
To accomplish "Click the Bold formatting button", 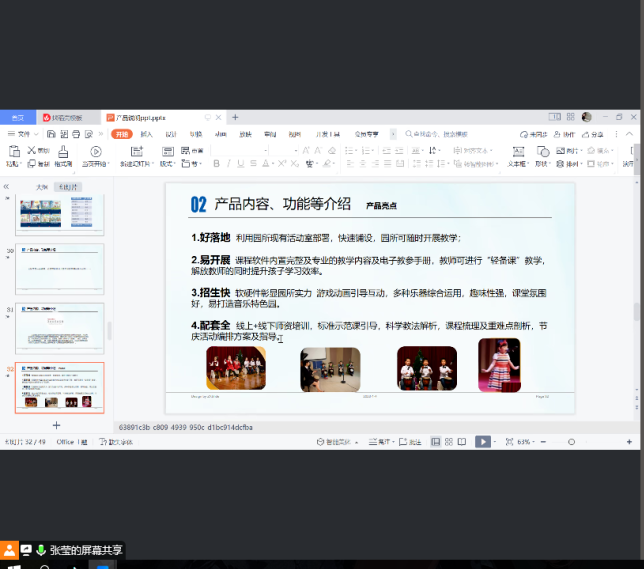I will coord(215,164).
